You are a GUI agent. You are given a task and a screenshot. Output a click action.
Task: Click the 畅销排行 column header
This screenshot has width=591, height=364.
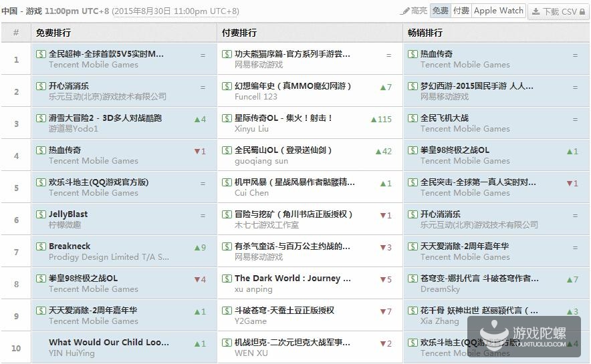425,33
